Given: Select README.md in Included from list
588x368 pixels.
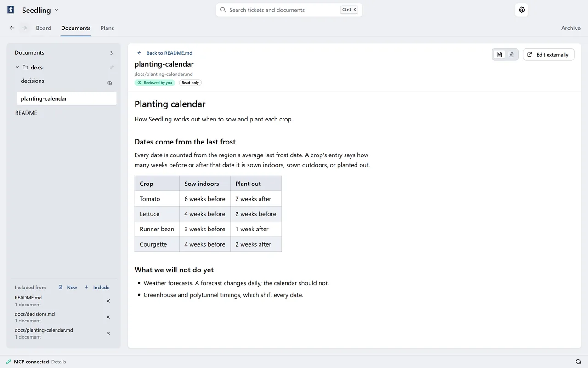Looking at the screenshot, I should (x=28, y=298).
